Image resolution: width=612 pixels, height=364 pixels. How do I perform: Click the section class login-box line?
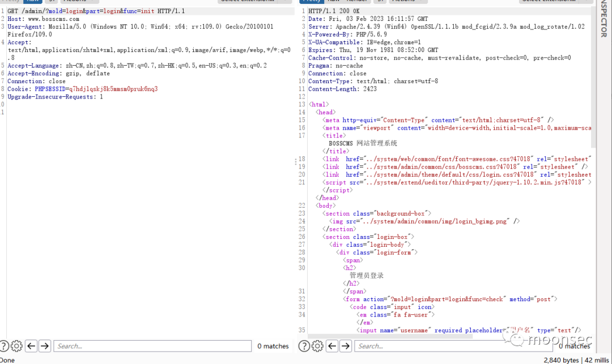[x=368, y=237]
